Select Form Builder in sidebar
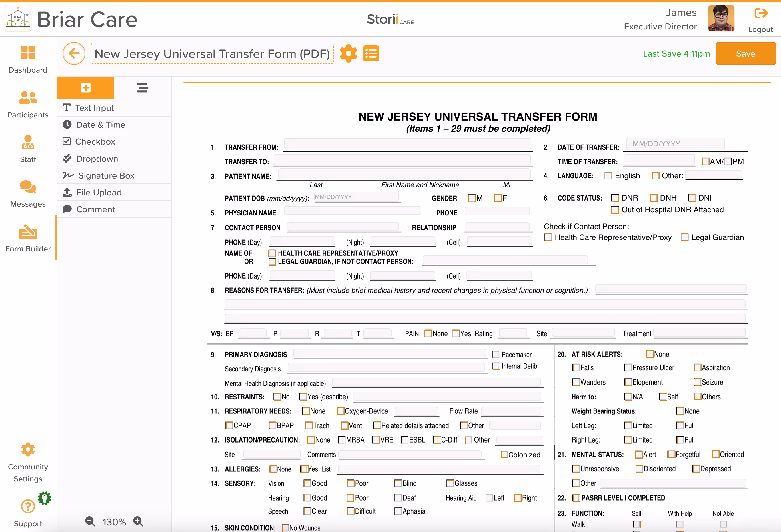 pos(27,238)
